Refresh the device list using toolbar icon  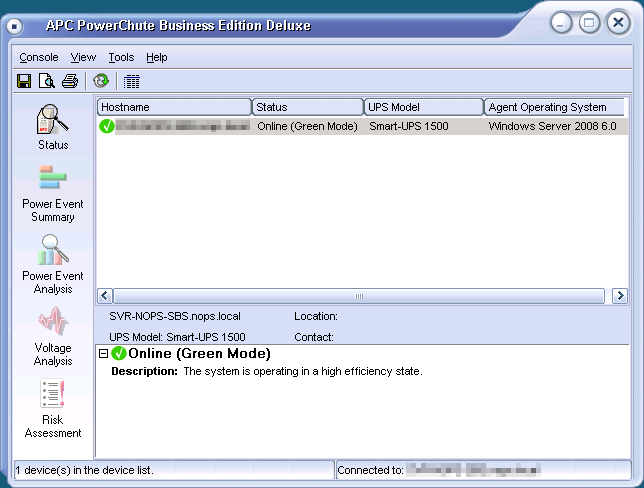click(x=101, y=81)
